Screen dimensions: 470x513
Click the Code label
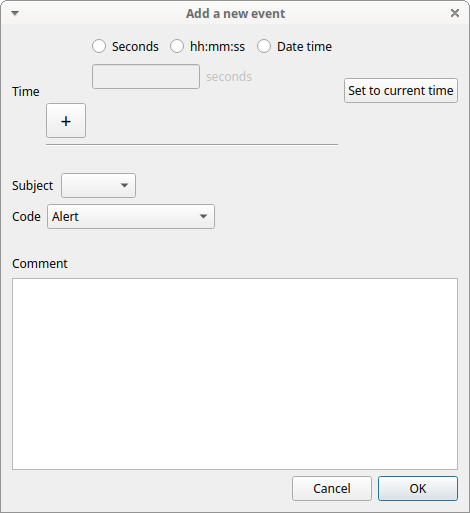tap(26, 217)
